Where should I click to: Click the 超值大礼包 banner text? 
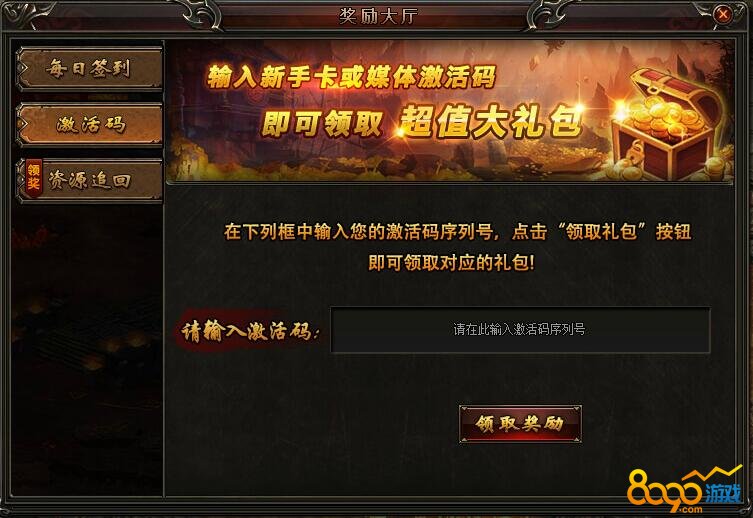(491, 121)
